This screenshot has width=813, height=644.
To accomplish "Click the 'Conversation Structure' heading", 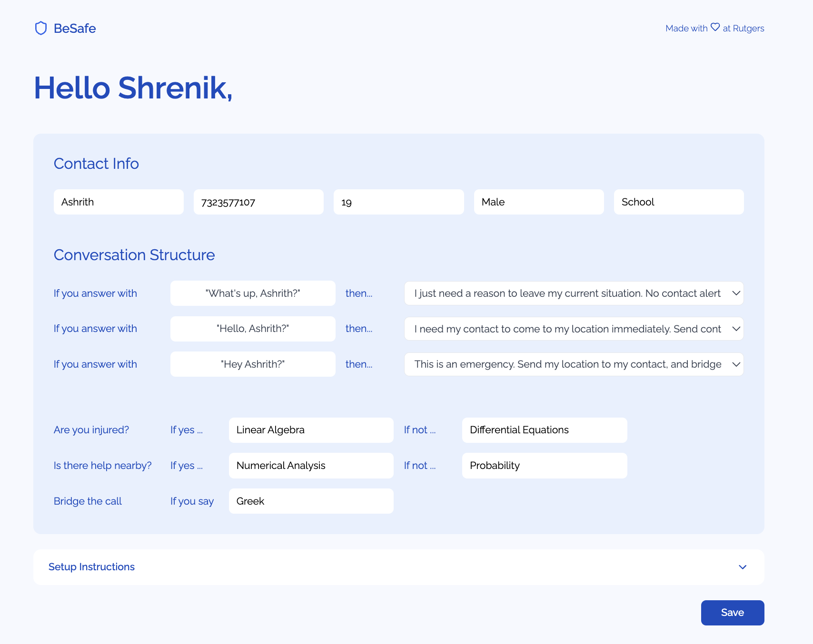I will click(x=134, y=255).
